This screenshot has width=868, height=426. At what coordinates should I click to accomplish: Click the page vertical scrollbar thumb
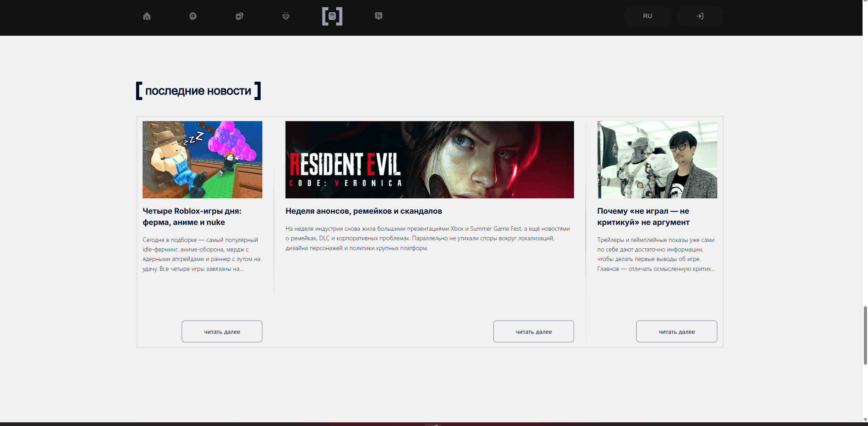(865, 335)
